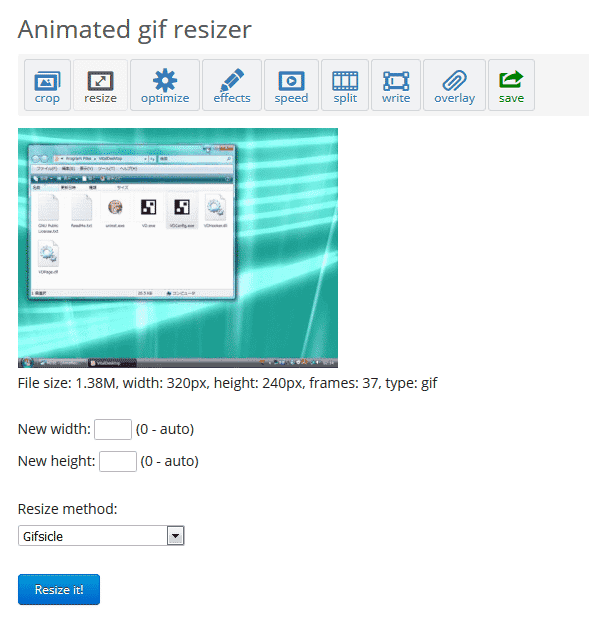Open the effects pencil tool
589x620 pixels.
pos(232,85)
